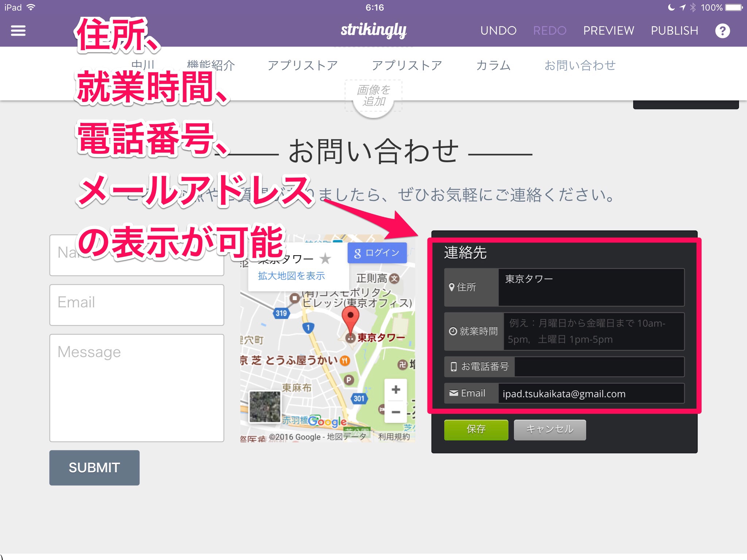The image size is (747, 560).
Task: Open the hamburger menu in header
Action: tap(18, 31)
